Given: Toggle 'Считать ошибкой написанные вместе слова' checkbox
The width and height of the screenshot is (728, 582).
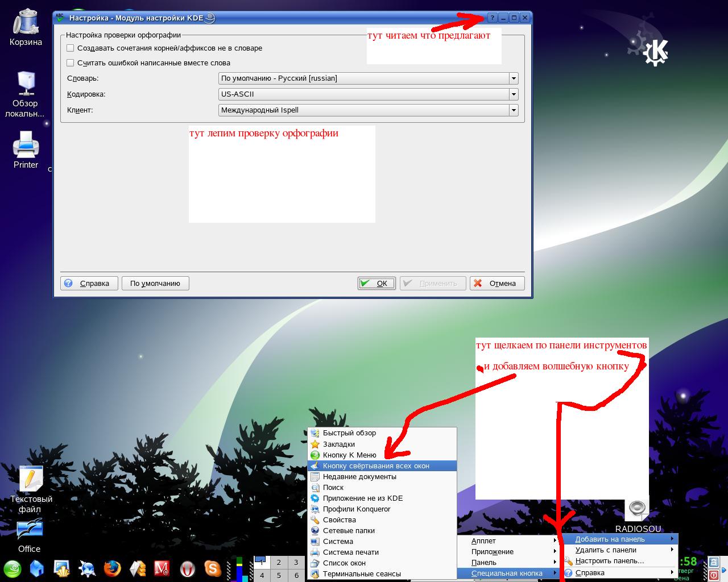Looking at the screenshot, I should tap(71, 63).
